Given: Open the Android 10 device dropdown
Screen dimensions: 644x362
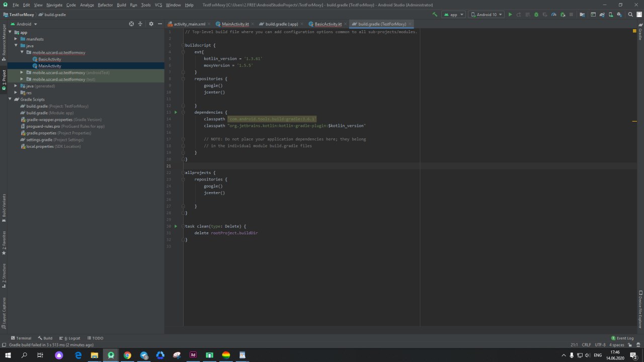Looking at the screenshot, I should (x=486, y=15).
